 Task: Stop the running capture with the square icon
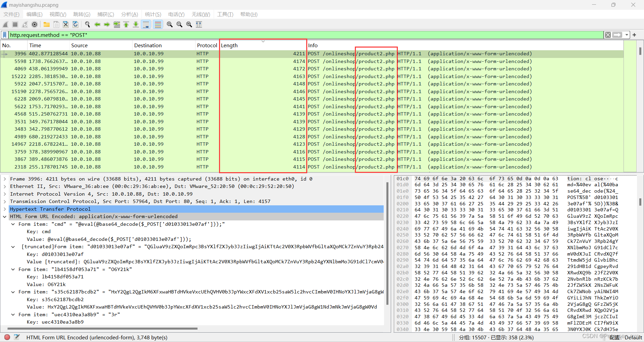[x=15, y=24]
